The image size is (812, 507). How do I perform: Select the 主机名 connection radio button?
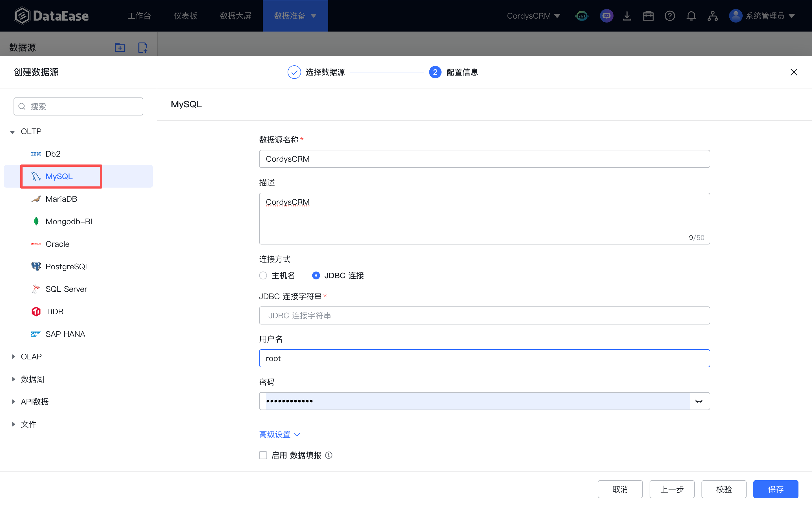[263, 275]
